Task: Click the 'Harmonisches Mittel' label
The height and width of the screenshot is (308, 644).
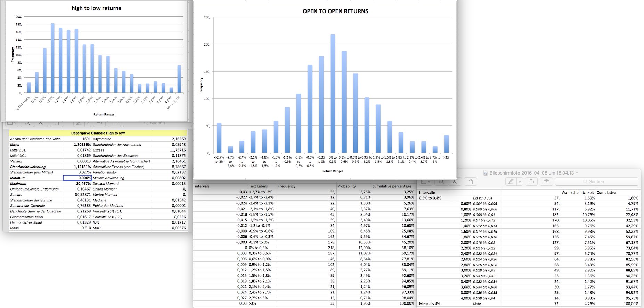Action: tap(26, 222)
